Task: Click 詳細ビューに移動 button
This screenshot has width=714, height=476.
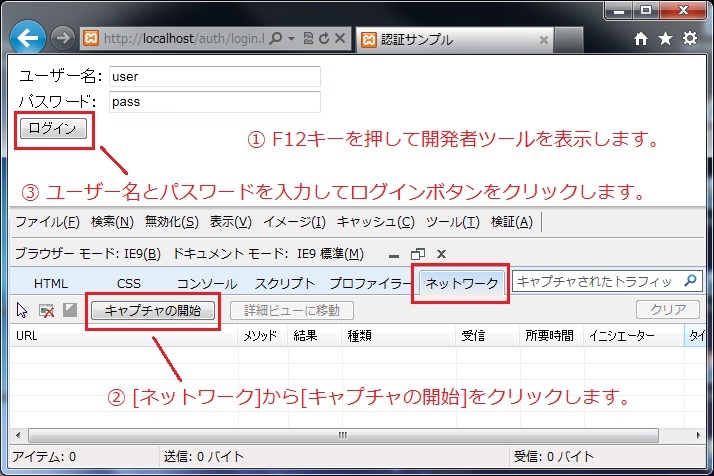Action: (x=292, y=311)
